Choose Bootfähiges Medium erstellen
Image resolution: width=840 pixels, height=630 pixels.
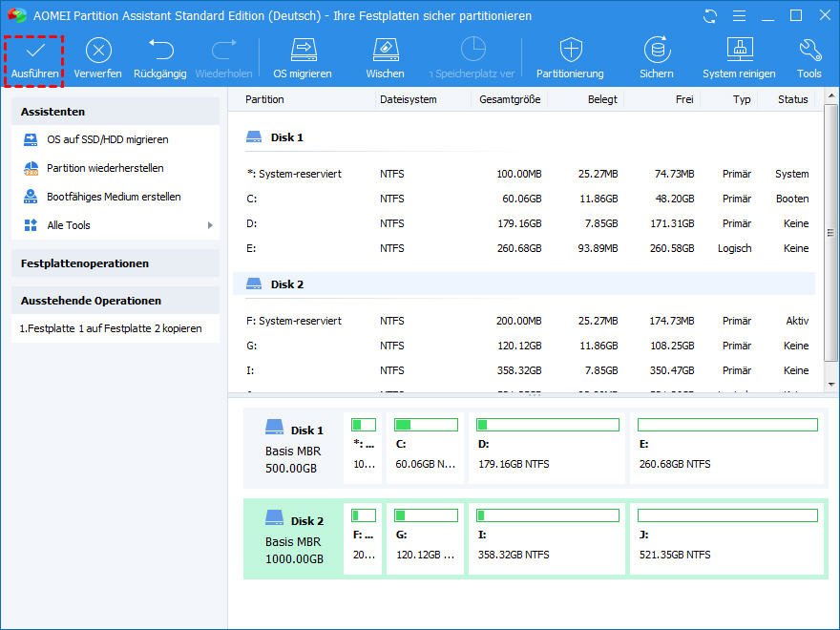114,197
